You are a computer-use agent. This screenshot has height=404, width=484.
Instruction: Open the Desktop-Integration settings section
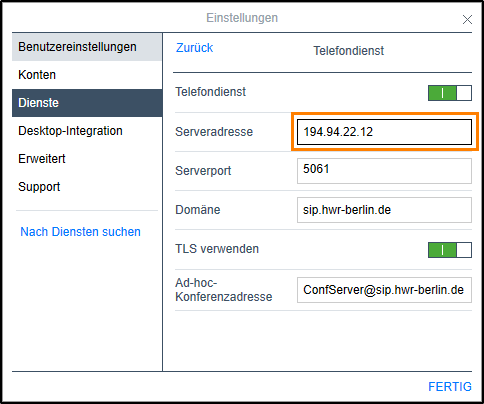(x=87, y=131)
